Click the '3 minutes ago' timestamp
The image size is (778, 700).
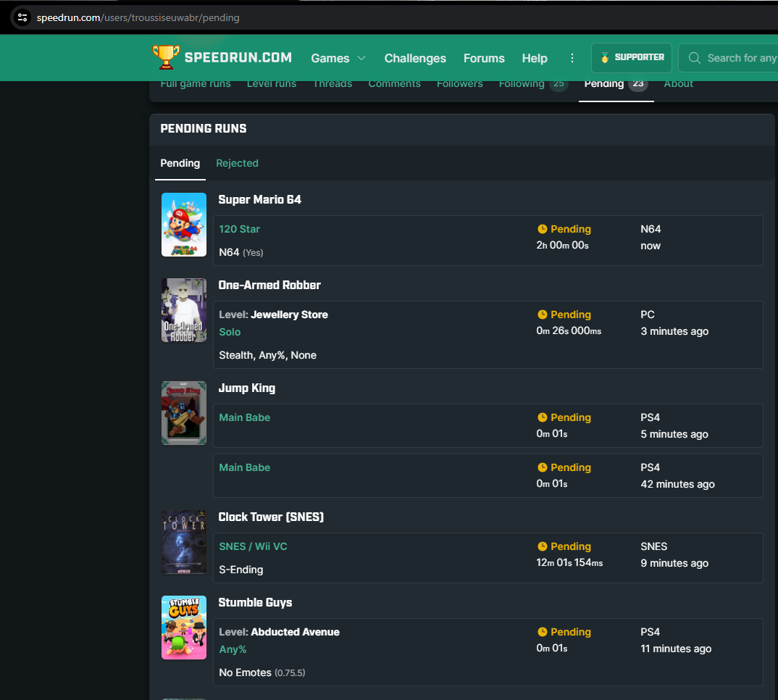[674, 331]
